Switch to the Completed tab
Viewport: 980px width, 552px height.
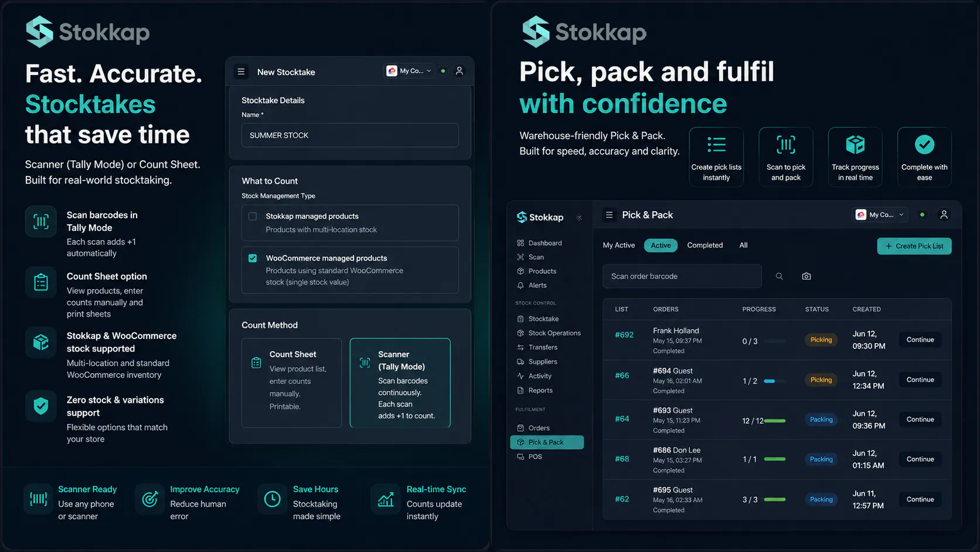[x=705, y=245]
